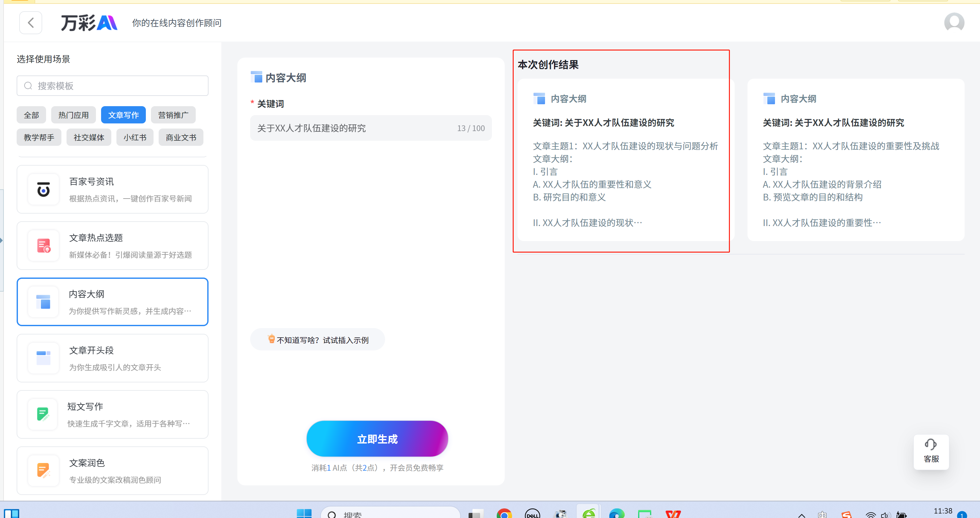
Task: Click the 内容大纲 icon on the first result card
Action: coord(539,98)
